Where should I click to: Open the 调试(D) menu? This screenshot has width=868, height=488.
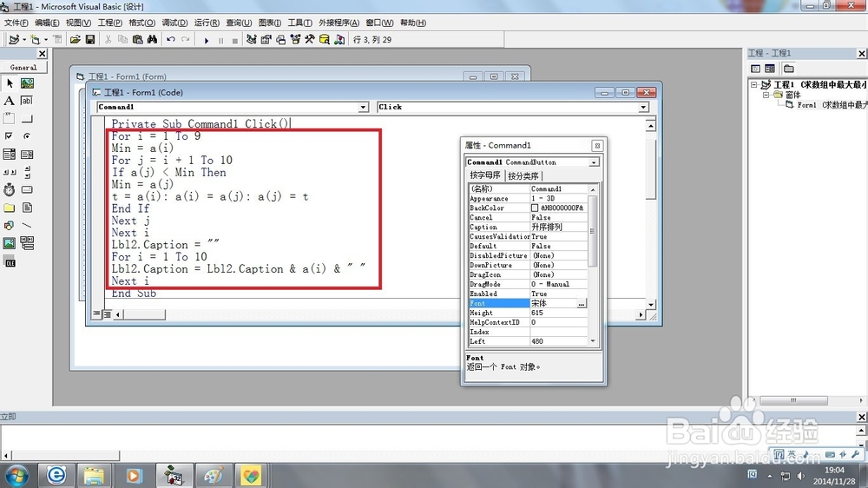pos(174,23)
